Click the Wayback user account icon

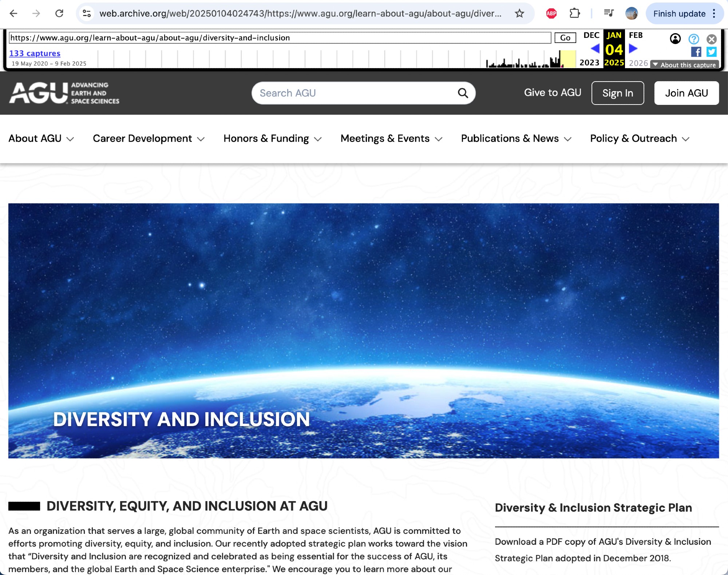tap(675, 39)
